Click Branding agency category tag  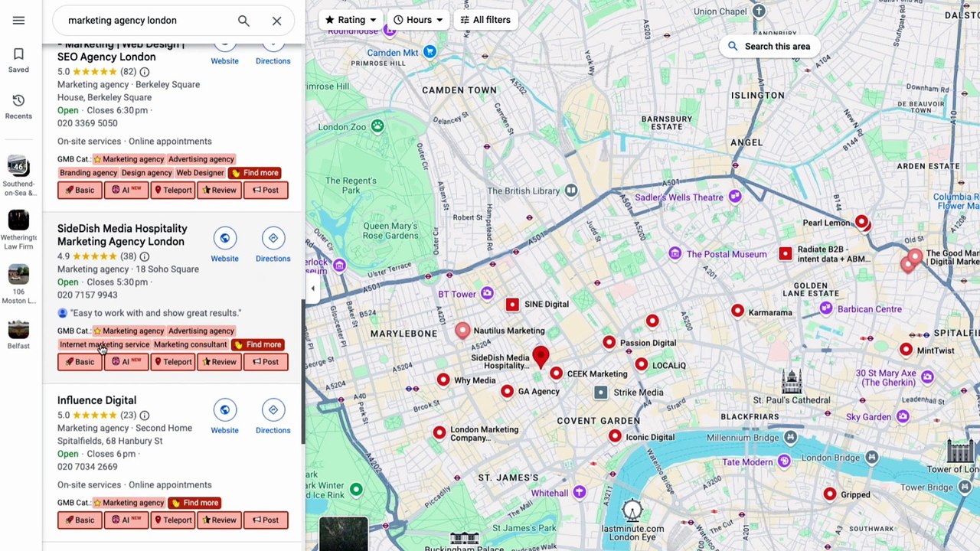coord(88,173)
